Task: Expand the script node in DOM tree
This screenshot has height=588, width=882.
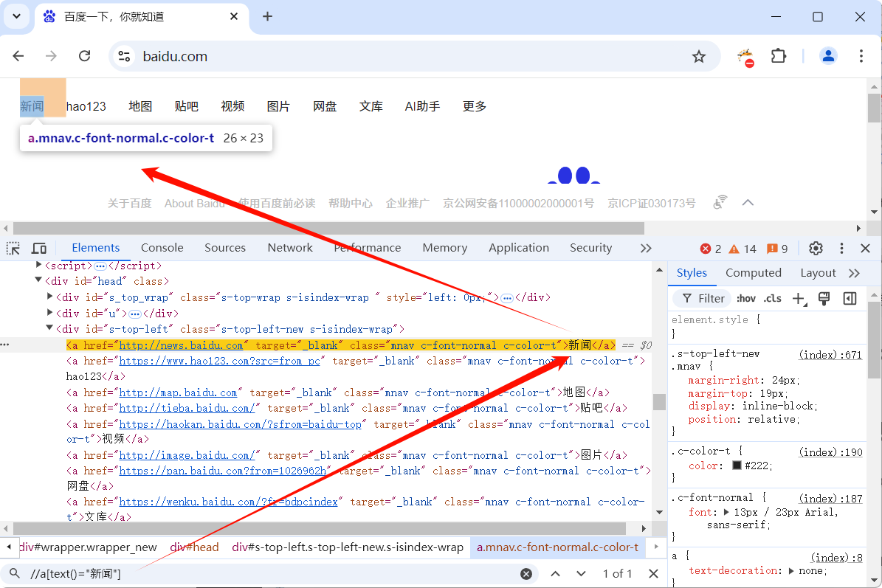Action: (39, 265)
